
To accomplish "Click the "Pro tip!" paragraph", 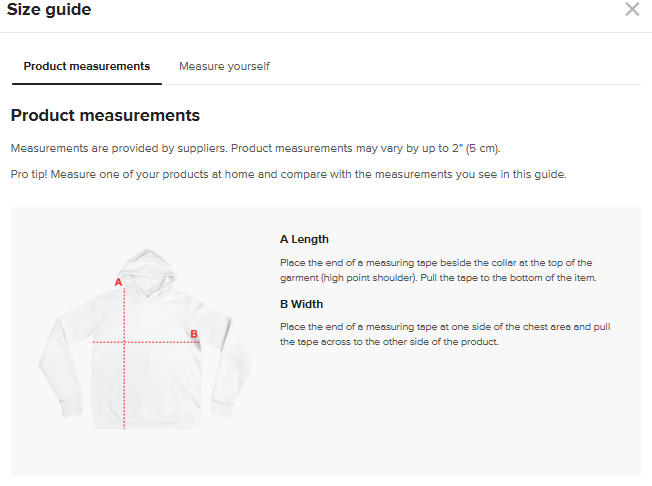I will point(288,174).
